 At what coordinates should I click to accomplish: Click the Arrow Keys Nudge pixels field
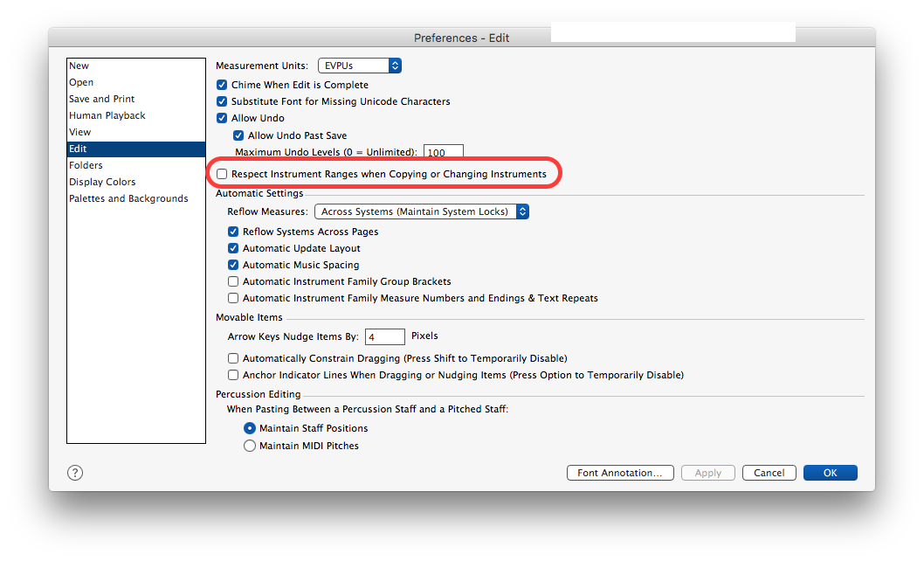click(x=385, y=336)
